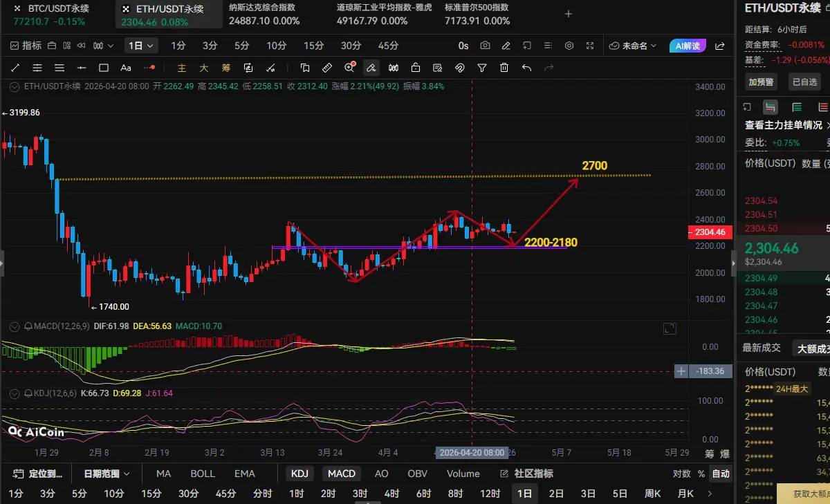Toggle 自动 auto price scale
830x504 pixels.
(x=721, y=474)
